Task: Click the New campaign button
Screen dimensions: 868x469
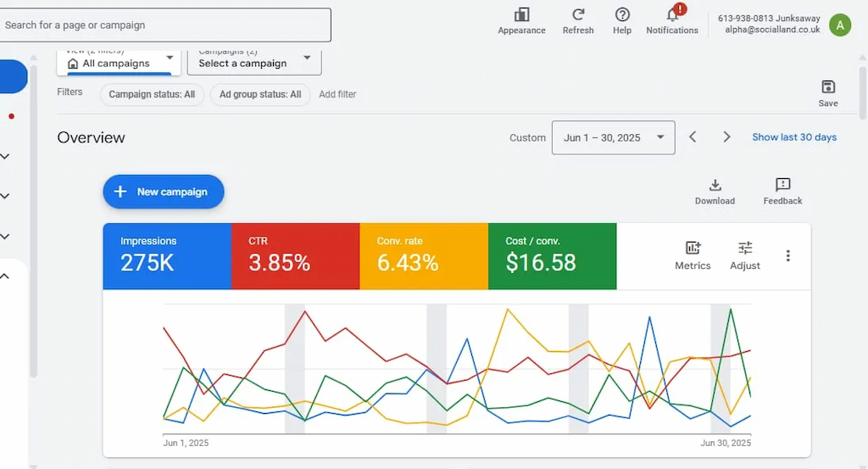Action: pos(164,192)
